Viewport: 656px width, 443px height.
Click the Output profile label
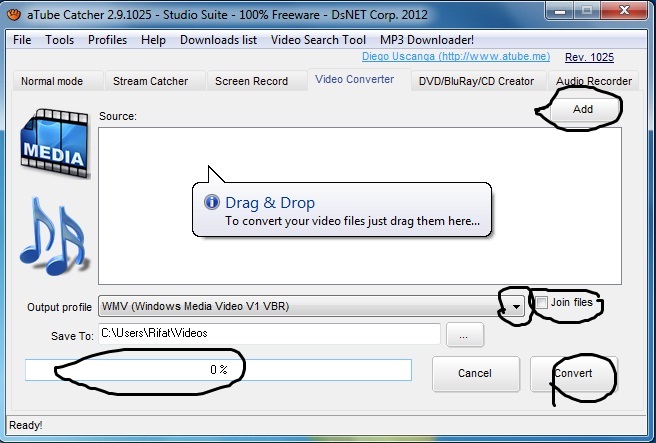click(x=59, y=307)
